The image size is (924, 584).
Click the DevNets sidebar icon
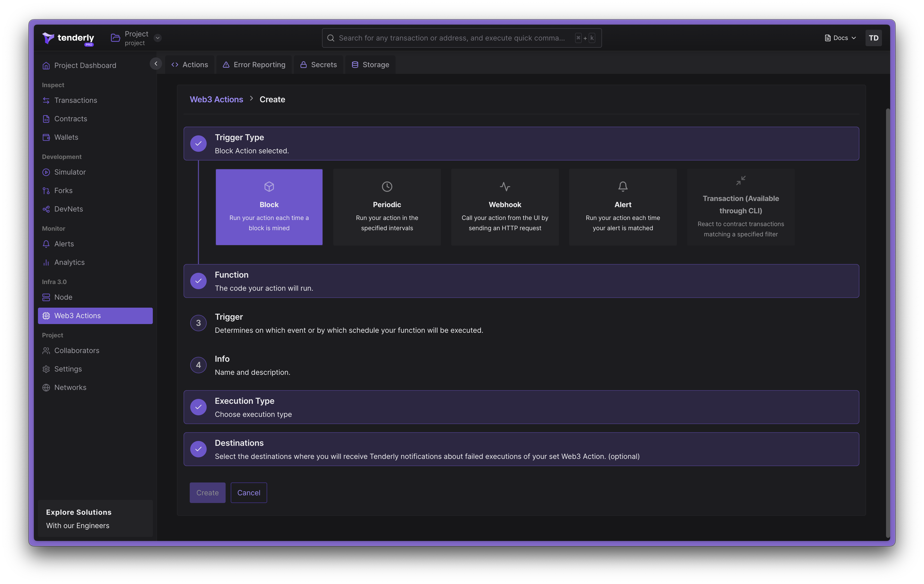pyautogui.click(x=46, y=209)
